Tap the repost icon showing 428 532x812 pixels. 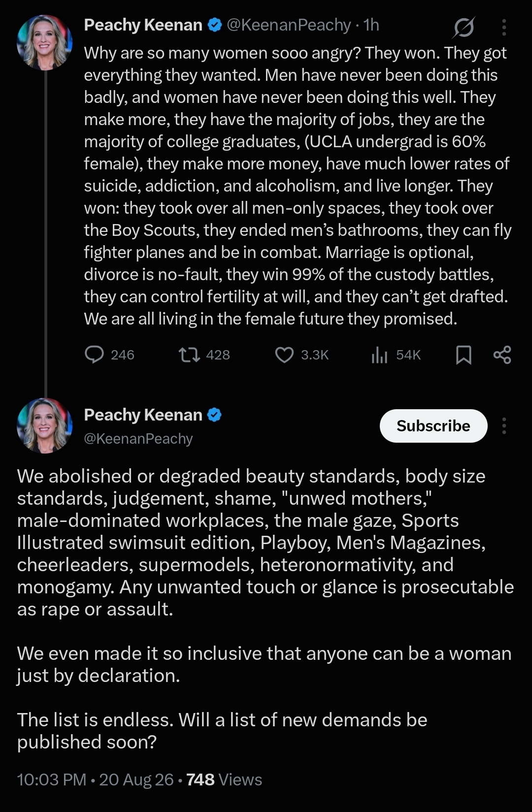189,355
